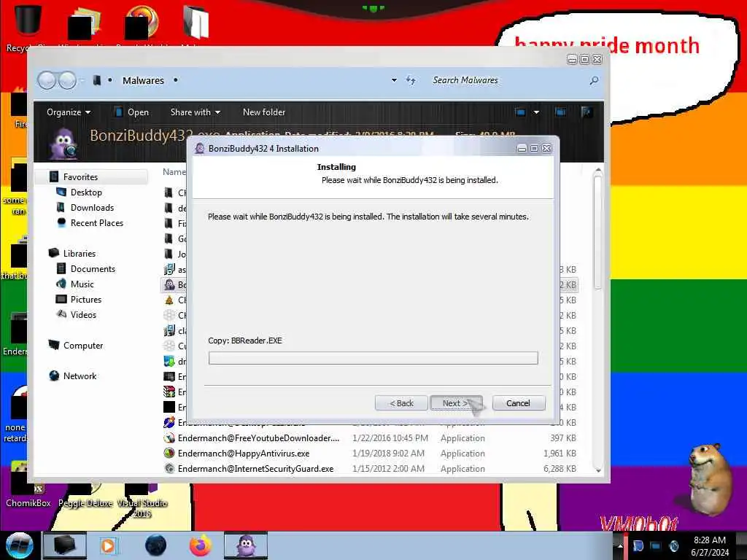Select Downloads in navigation pane

92,208
